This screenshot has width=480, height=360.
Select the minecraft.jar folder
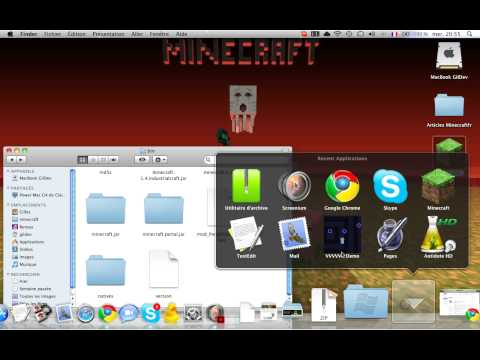pyautogui.click(x=105, y=214)
